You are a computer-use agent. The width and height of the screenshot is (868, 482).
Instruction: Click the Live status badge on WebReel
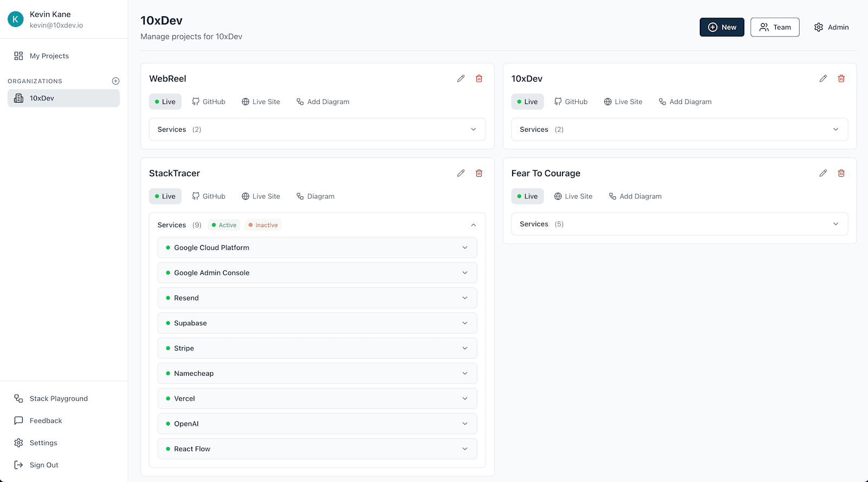pos(165,101)
